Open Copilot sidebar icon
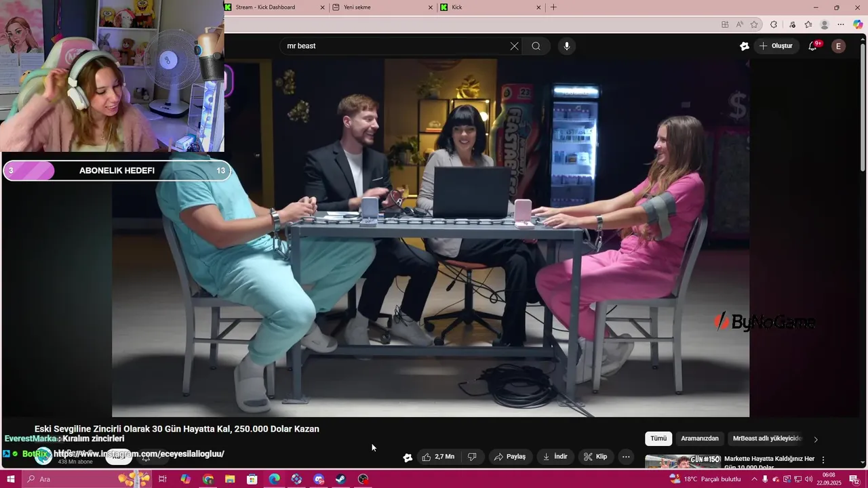The image size is (868, 488). point(858,24)
